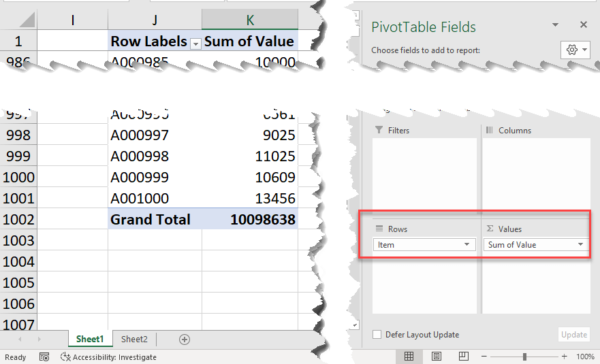Close the PivotTable Fields pane

[583, 24]
